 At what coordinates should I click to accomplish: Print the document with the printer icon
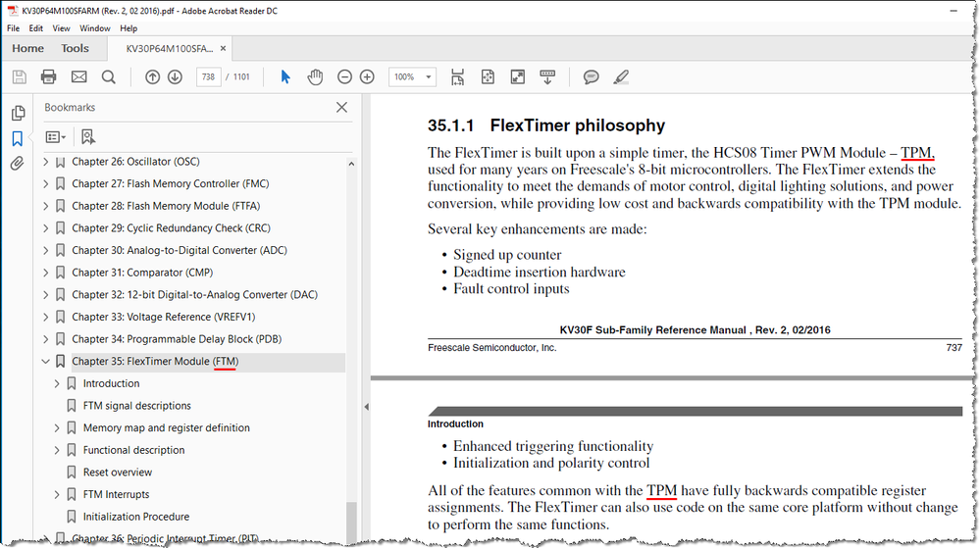[x=48, y=76]
